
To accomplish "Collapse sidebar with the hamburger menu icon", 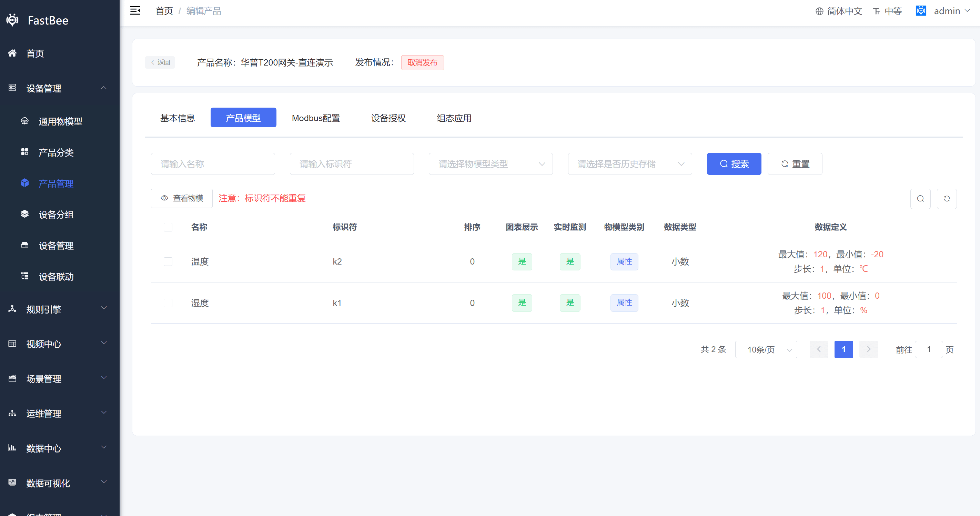I will click(x=135, y=11).
